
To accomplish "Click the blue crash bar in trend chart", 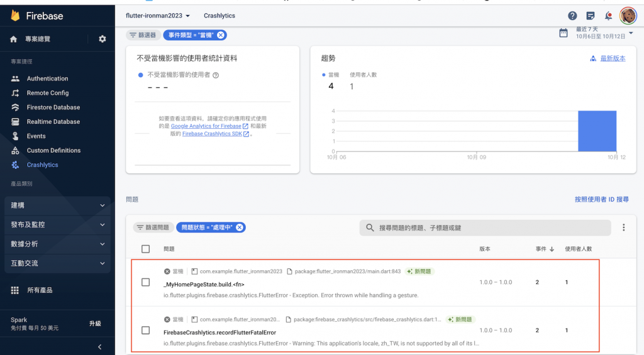I will (597, 131).
